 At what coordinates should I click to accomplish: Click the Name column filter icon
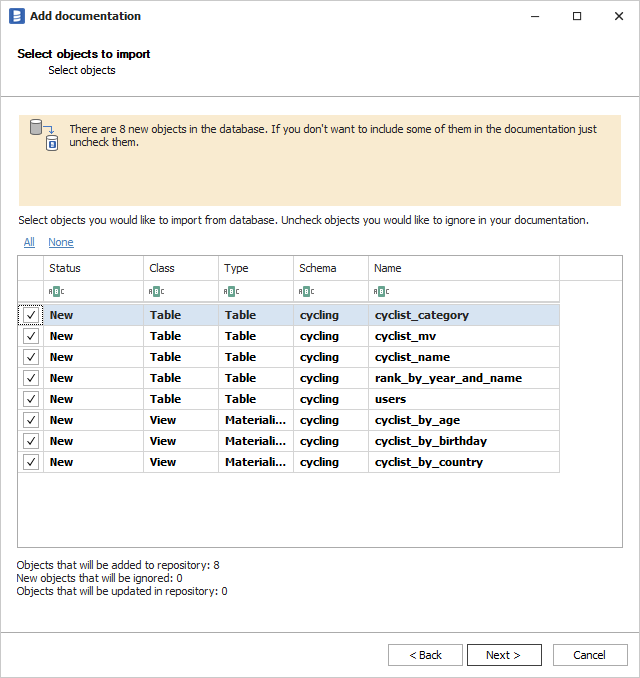(381, 291)
